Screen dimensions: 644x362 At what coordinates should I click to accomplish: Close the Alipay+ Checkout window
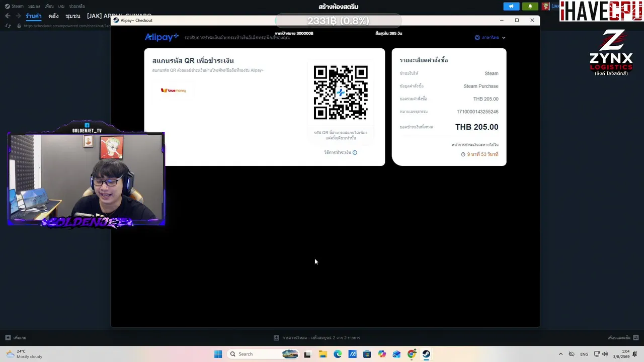tap(532, 20)
